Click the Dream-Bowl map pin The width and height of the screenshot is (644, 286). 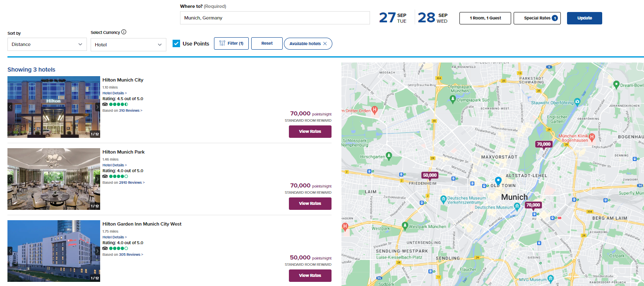pos(616,84)
